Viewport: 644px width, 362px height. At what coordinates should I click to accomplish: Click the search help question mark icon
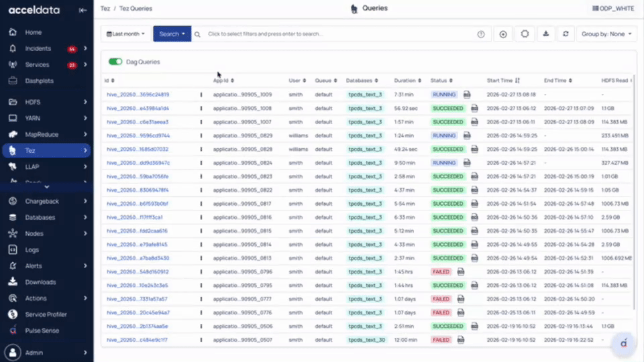481,34
